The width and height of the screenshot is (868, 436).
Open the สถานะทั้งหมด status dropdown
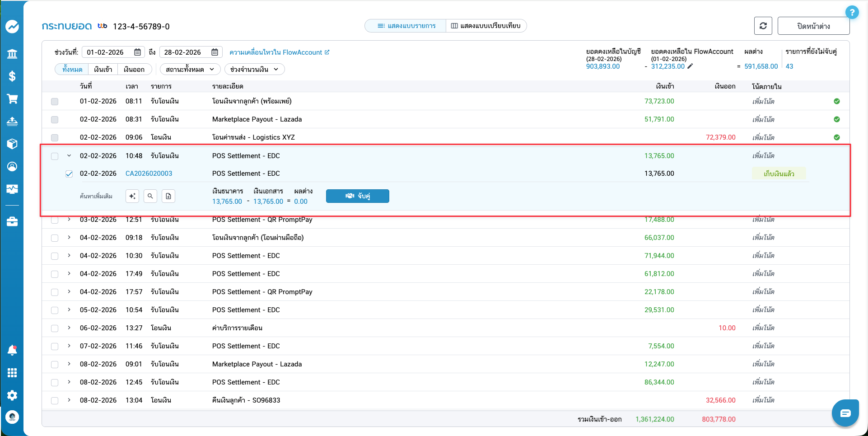[190, 70]
